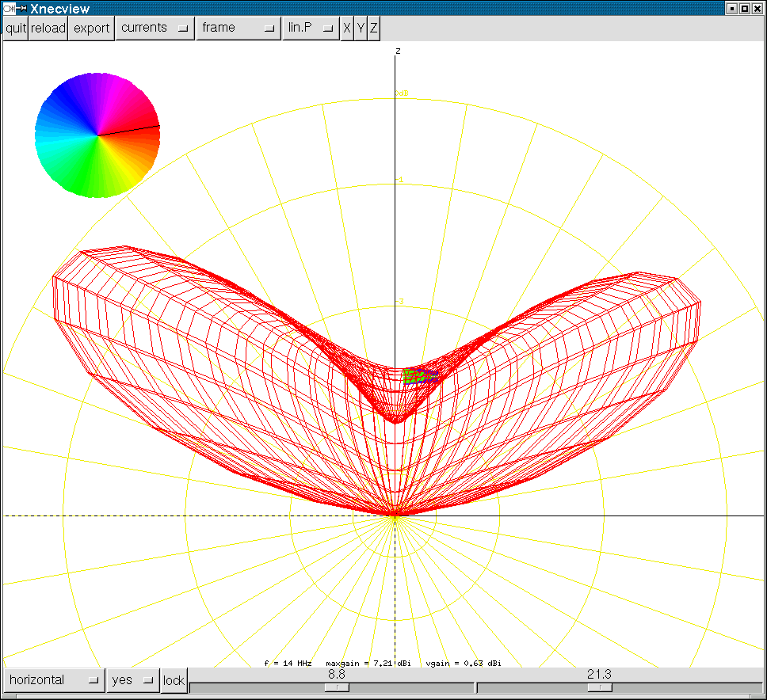Open the lin.P gain scale dropdown
The height and width of the screenshot is (700, 767).
[x=311, y=28]
